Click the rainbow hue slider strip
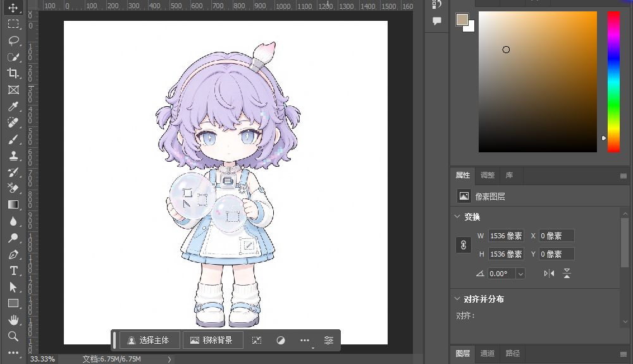633x364 pixels. pyautogui.click(x=613, y=82)
